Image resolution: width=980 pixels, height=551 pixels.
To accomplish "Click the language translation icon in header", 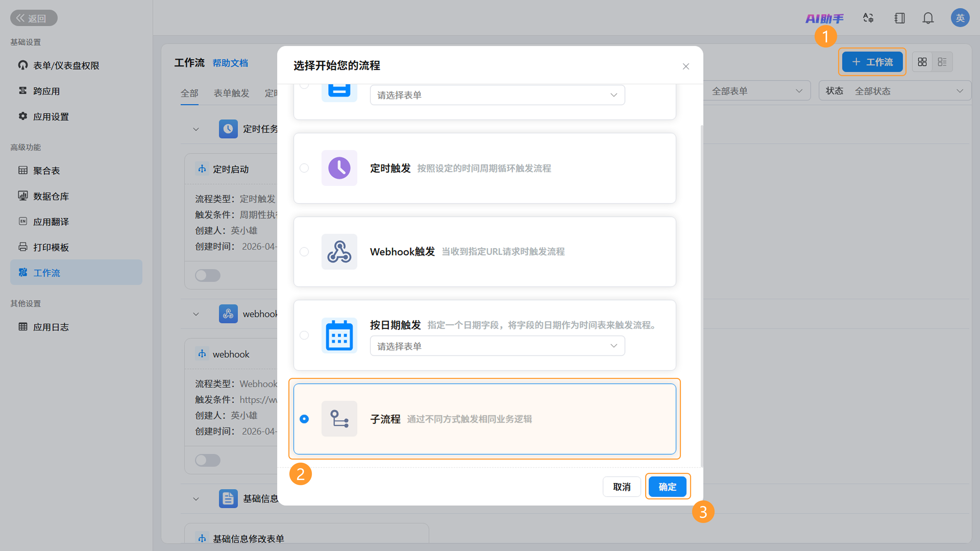I will (x=868, y=18).
